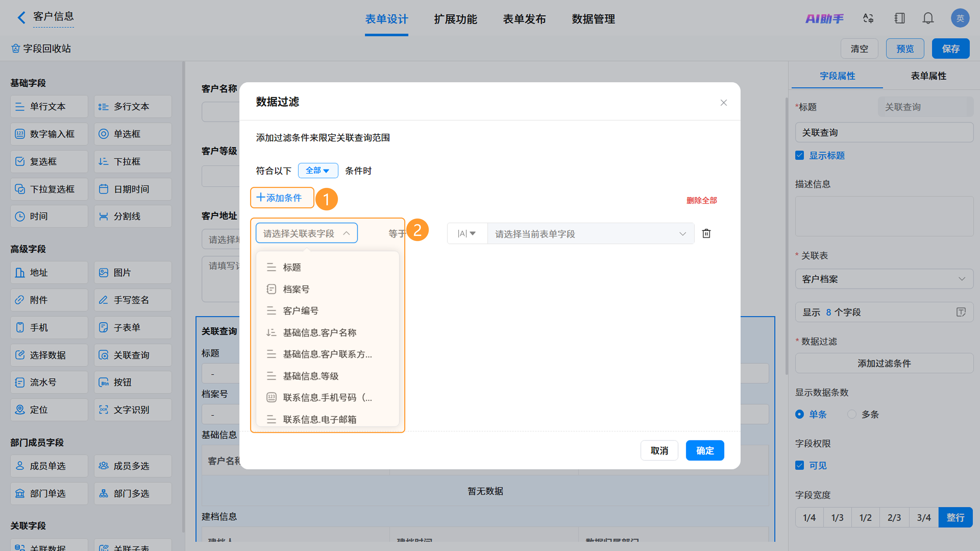
Task: Open the 客户档案 关联表 dropdown
Action: click(x=884, y=279)
